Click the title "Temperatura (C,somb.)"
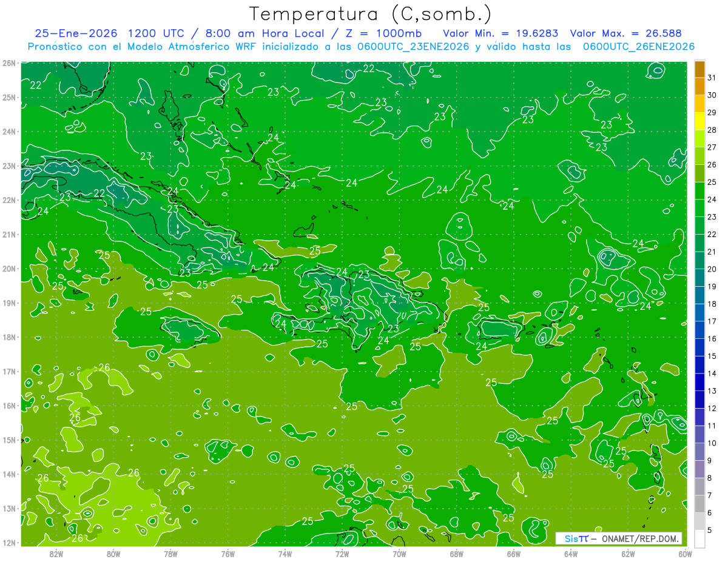The image size is (728, 562). (x=371, y=15)
